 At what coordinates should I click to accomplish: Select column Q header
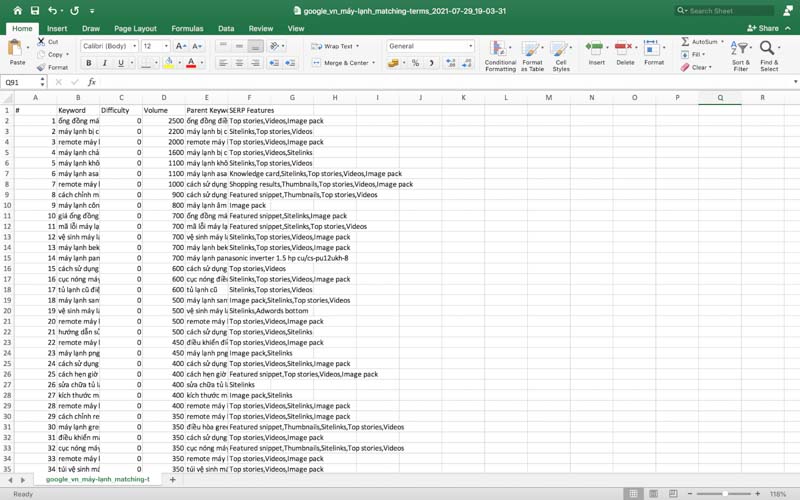coord(720,97)
